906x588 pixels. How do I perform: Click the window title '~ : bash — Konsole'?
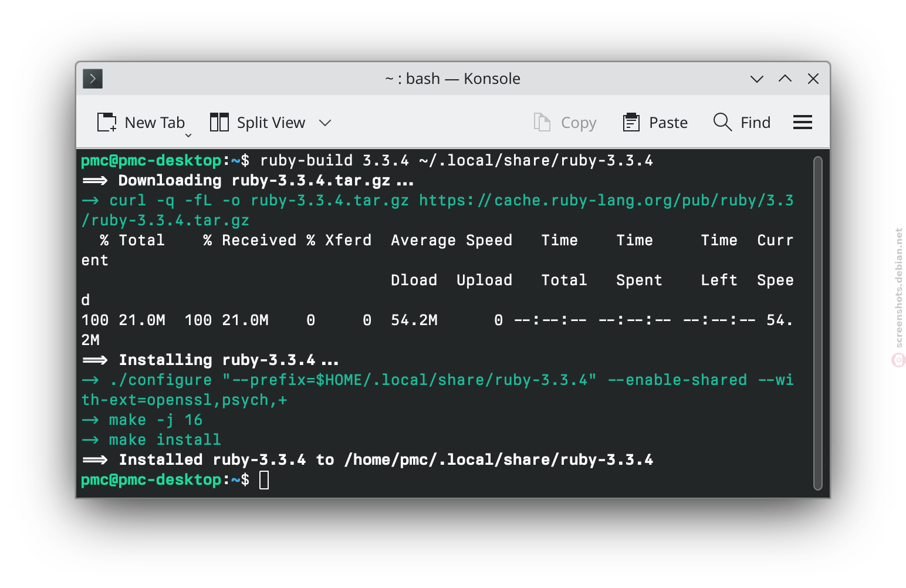pos(452,79)
